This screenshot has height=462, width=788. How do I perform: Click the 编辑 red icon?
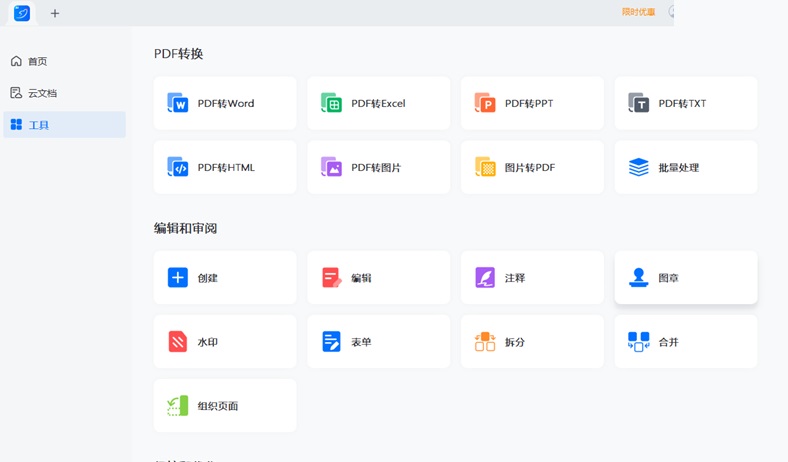pyautogui.click(x=332, y=278)
